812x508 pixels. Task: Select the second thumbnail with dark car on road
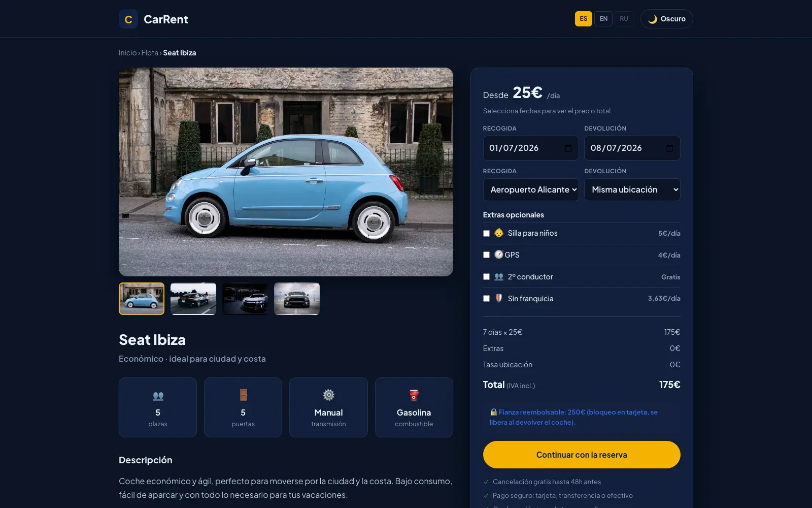pos(193,299)
